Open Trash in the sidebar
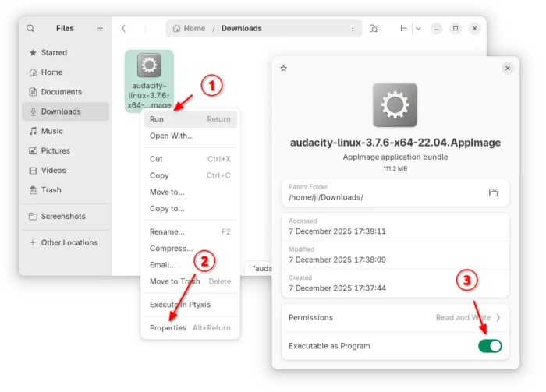Screen dimensions: 546x392 pyautogui.click(x=51, y=190)
